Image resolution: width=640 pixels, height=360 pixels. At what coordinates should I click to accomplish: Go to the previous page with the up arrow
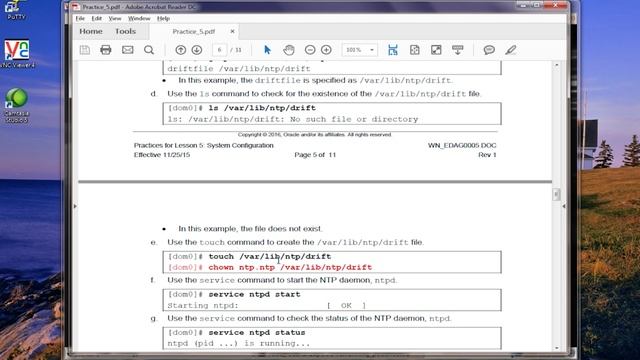[180, 50]
